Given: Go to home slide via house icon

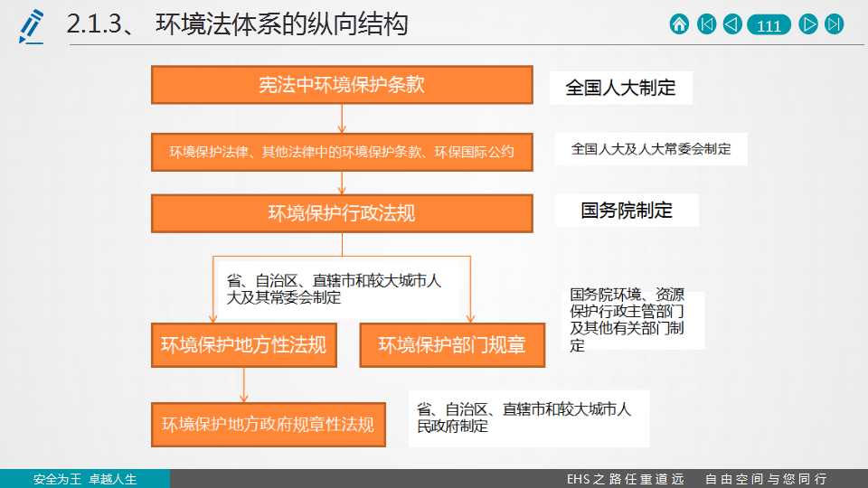Looking at the screenshot, I should click(x=679, y=24).
